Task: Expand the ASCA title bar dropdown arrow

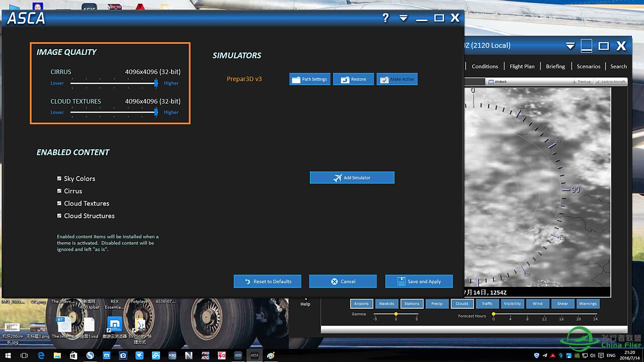Action: coord(404,18)
